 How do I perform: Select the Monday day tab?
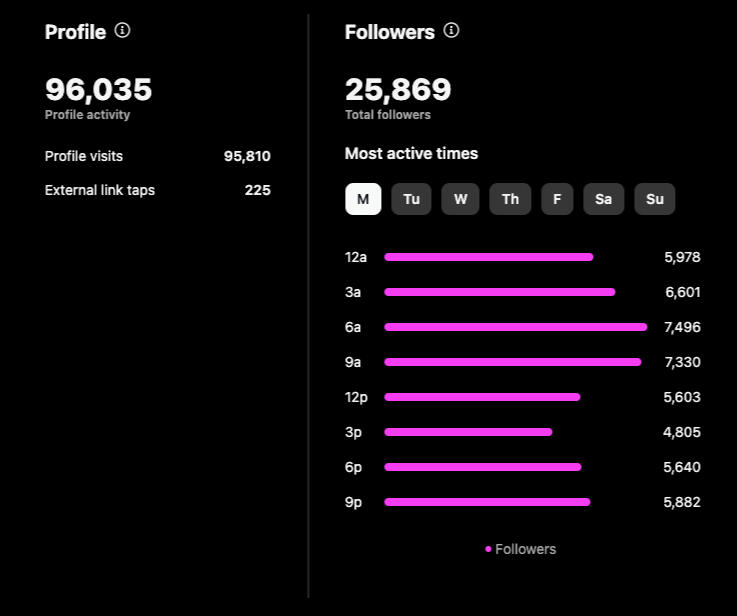(363, 199)
